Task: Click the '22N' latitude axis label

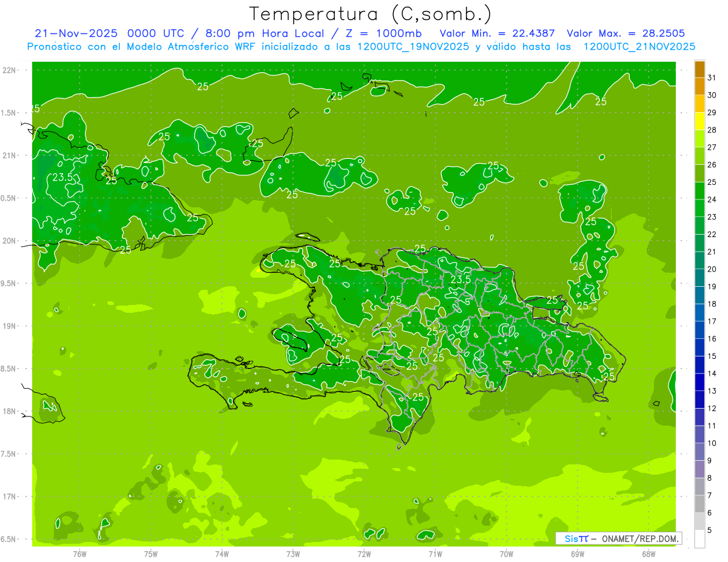Action: (x=10, y=70)
